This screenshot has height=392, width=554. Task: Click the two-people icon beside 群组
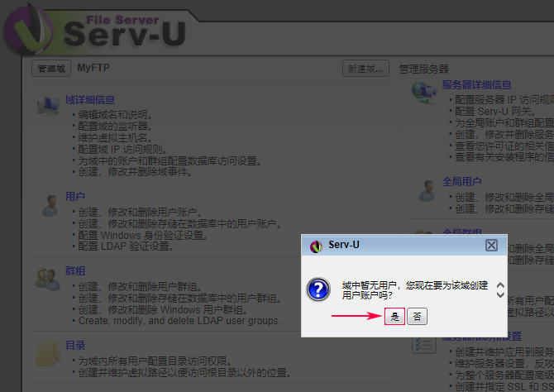(48, 280)
